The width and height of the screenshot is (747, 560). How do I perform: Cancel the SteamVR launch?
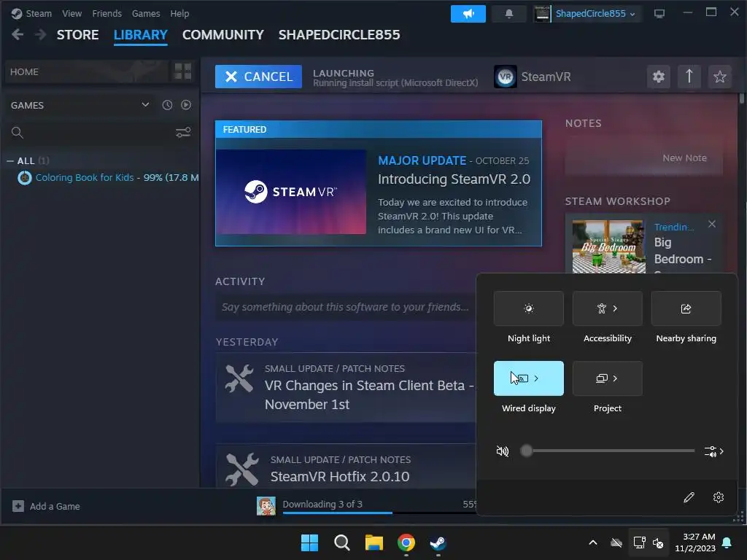click(x=258, y=77)
